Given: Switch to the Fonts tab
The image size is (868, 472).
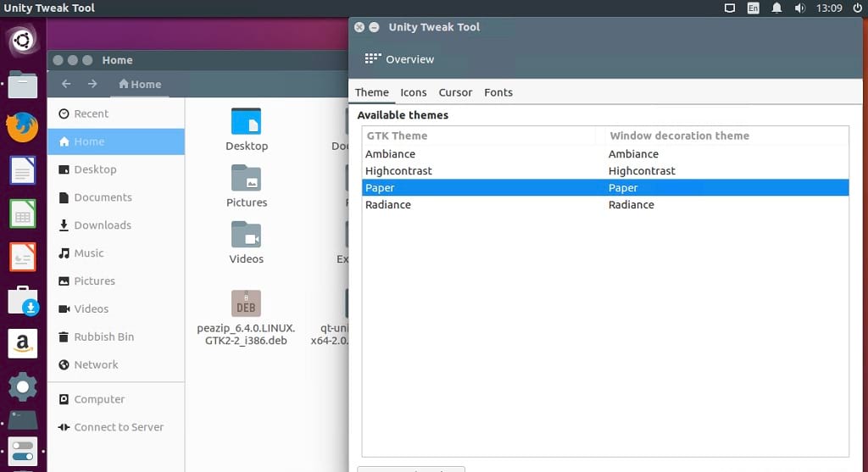Looking at the screenshot, I should click(x=498, y=92).
